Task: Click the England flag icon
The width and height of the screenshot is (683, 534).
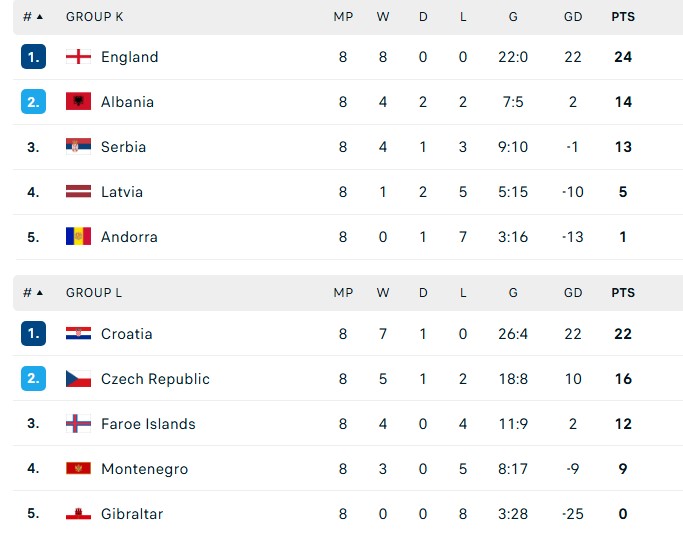Action: (78, 57)
